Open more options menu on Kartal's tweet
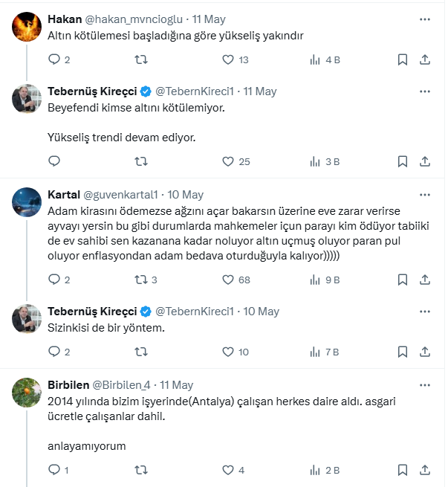Image resolution: width=448 pixels, height=487 pixels. (425, 195)
